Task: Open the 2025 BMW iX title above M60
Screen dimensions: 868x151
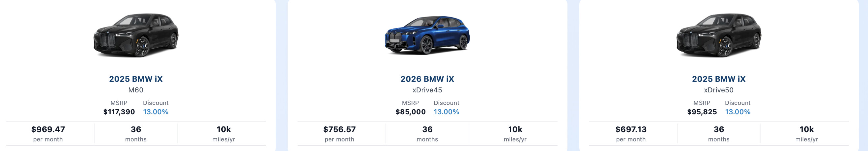Action: pyautogui.click(x=136, y=79)
